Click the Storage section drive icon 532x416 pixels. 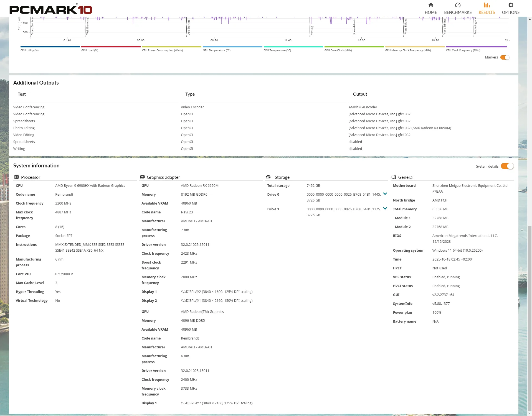[x=268, y=177]
